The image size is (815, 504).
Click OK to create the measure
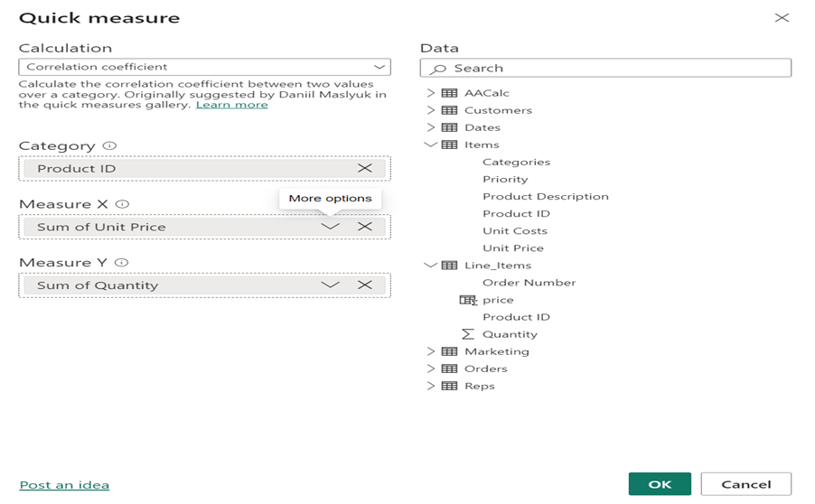click(x=660, y=484)
